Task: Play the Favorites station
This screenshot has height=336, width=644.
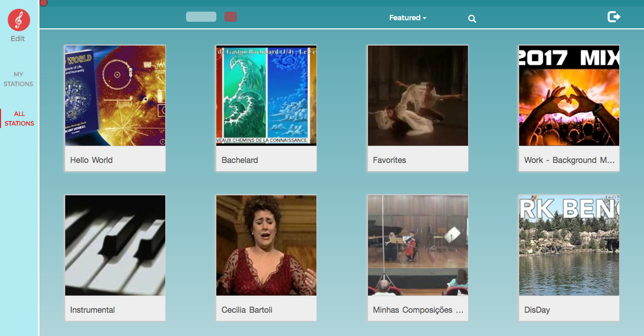Action: [x=418, y=95]
